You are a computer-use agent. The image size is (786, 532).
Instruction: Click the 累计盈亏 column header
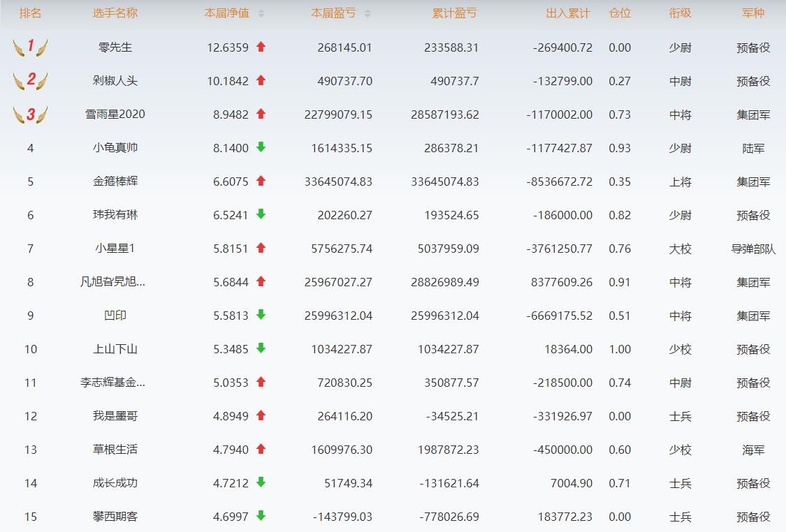(455, 13)
